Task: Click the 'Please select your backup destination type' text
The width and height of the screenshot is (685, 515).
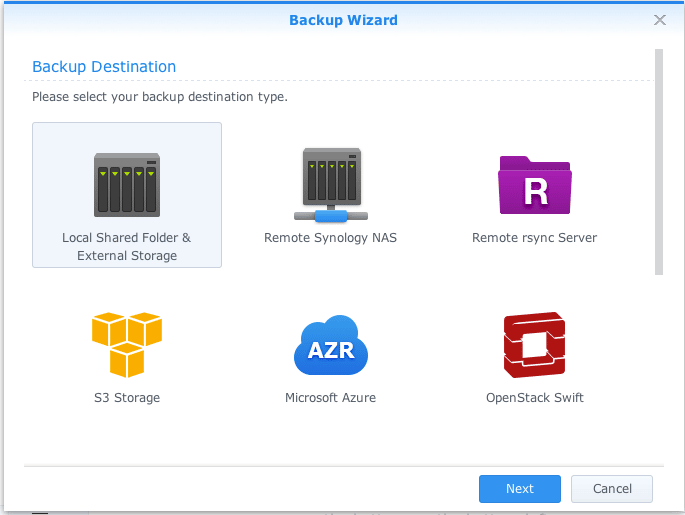Action: [x=160, y=97]
